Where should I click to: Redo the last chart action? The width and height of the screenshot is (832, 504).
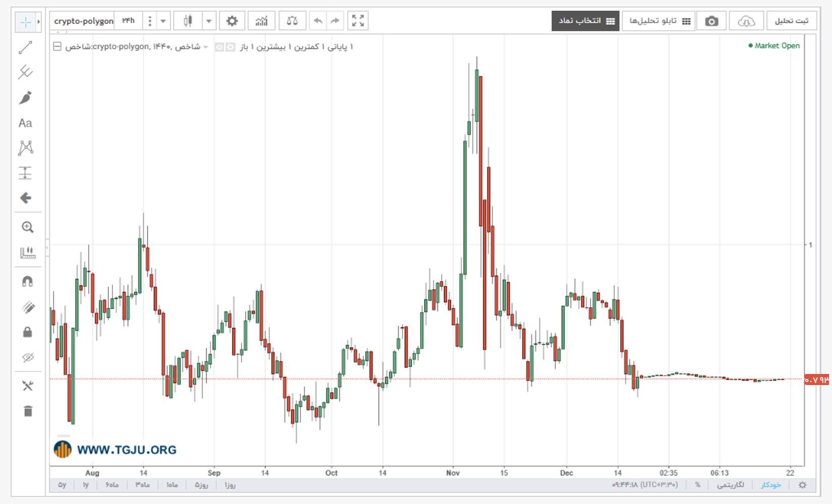[x=335, y=21]
